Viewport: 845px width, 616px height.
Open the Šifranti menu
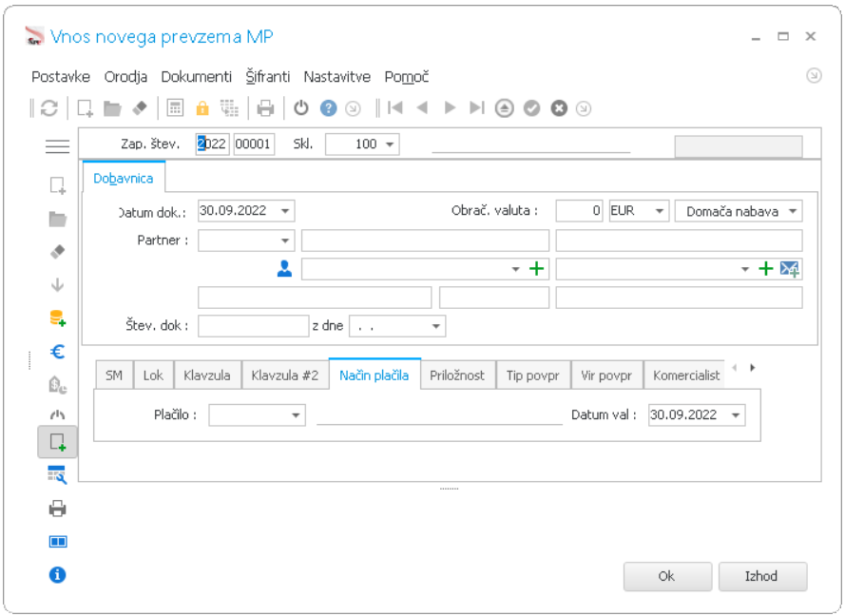[x=268, y=77]
